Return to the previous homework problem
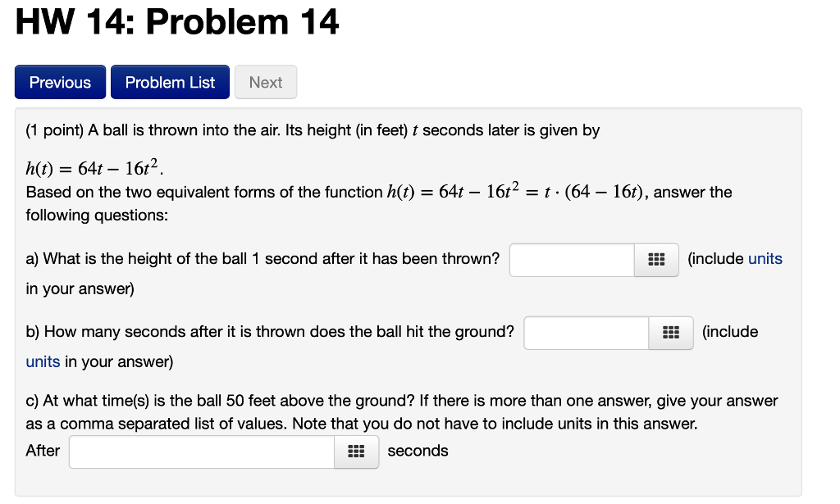 pos(60,82)
